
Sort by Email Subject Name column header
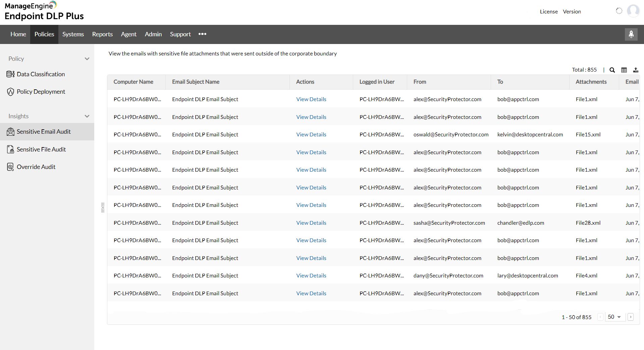coord(196,82)
